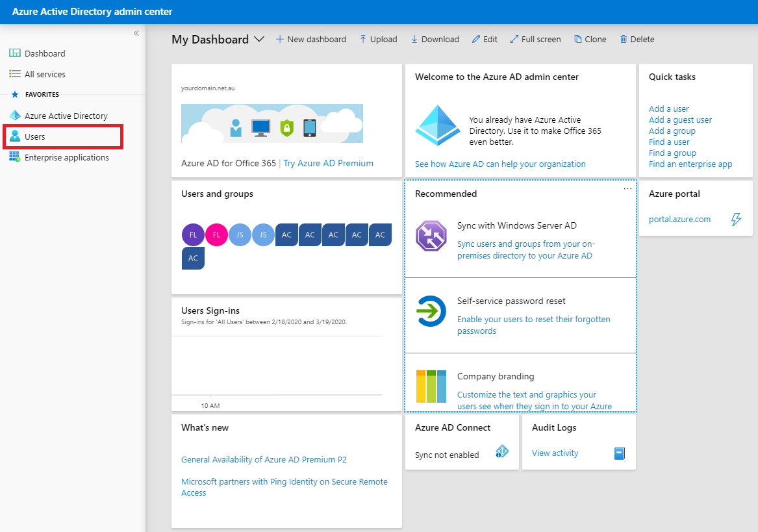Viewport: 758px width, 532px height.
Task: Click the All services list icon
Action: (x=15, y=73)
